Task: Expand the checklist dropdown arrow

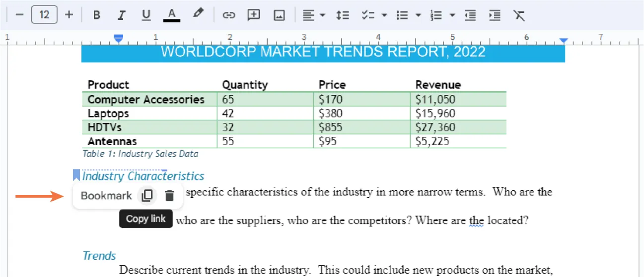Action: click(x=384, y=15)
